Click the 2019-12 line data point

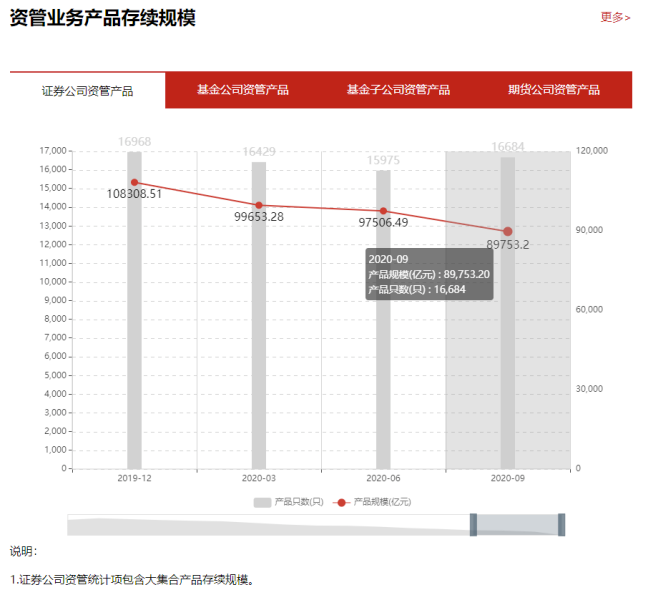pos(134,182)
